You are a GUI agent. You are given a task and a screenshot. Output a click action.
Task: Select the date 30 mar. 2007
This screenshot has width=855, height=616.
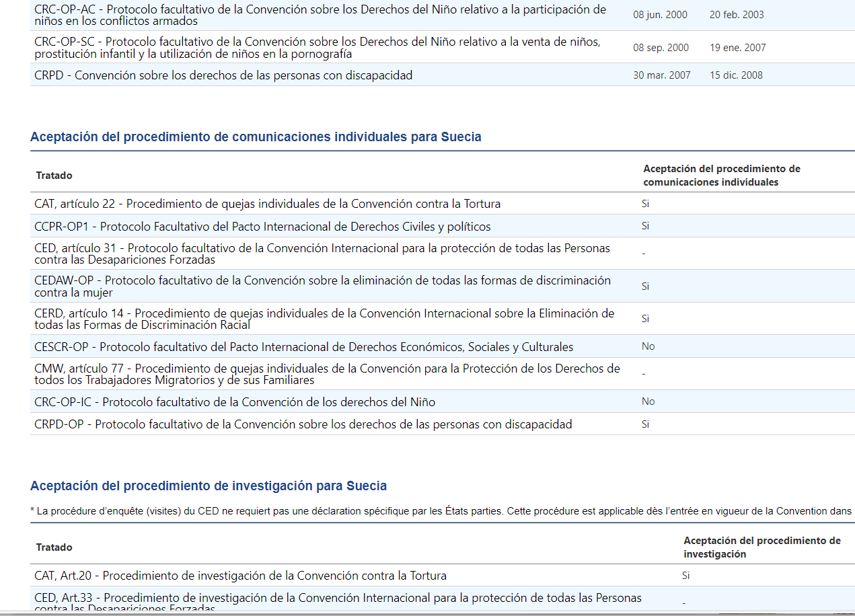[x=661, y=75]
